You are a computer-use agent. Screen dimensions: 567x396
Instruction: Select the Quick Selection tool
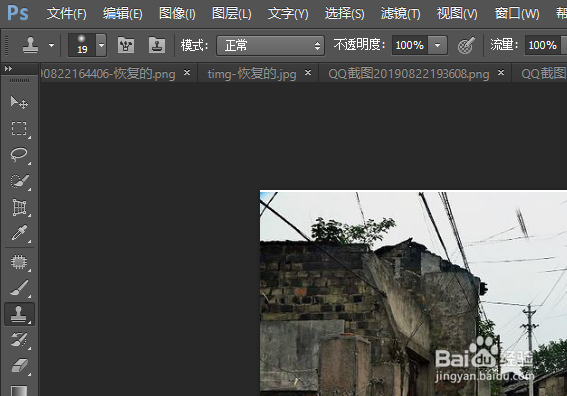[x=19, y=181]
